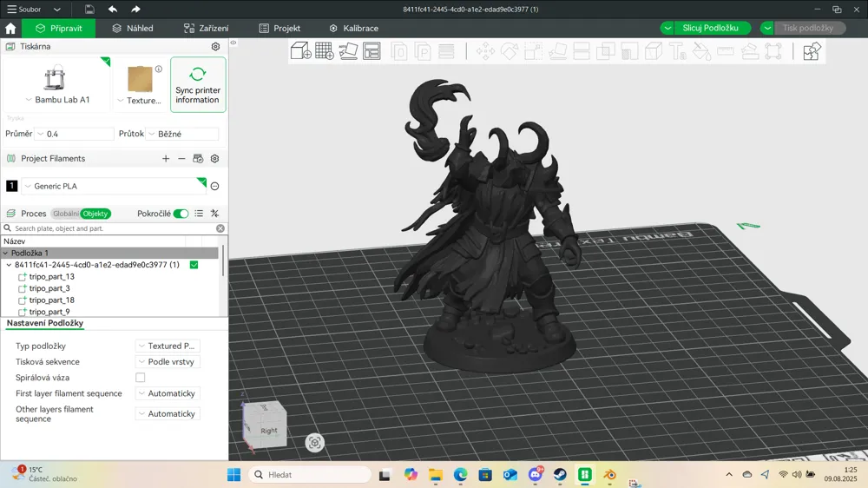Viewport: 868px width, 488px height.
Task: Switch process mode to Globální
Action: 66,214
